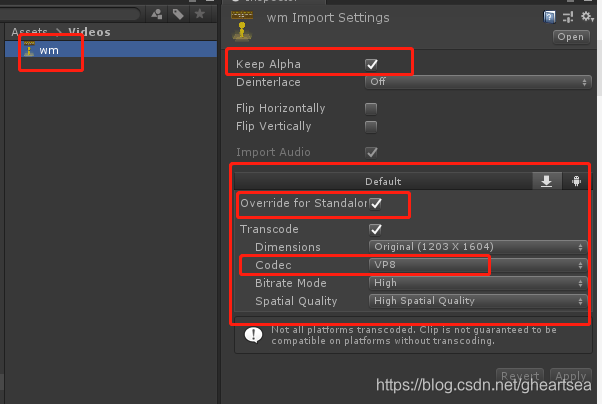
Task: Click the Videos breadcrumb folder
Action: tap(89, 32)
